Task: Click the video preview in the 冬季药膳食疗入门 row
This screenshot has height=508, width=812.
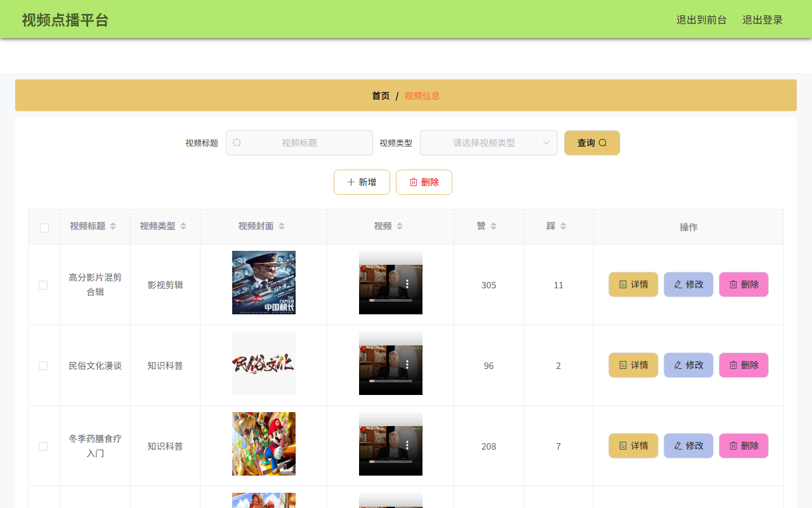Action: 391,444
